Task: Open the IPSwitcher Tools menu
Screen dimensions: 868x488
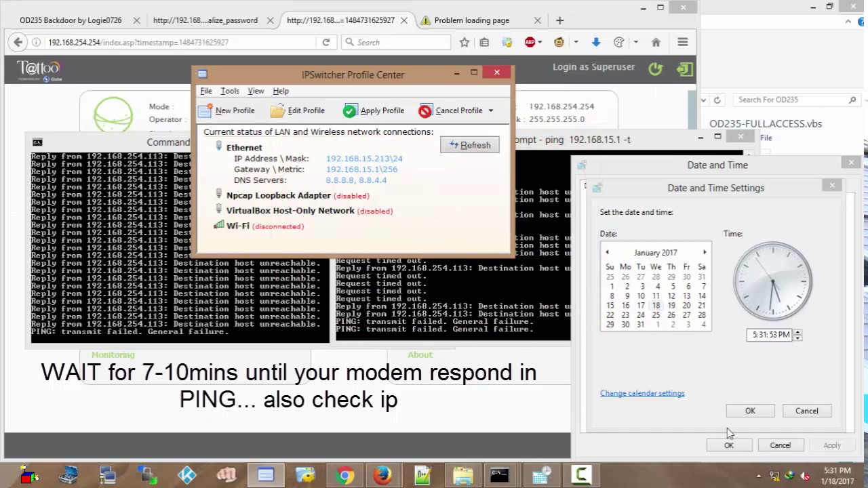Action: (230, 91)
